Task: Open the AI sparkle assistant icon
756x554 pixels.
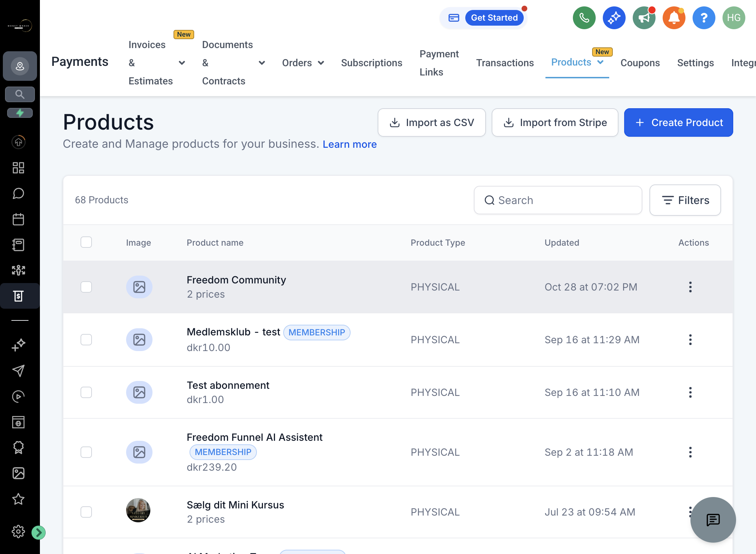Action: [614, 18]
